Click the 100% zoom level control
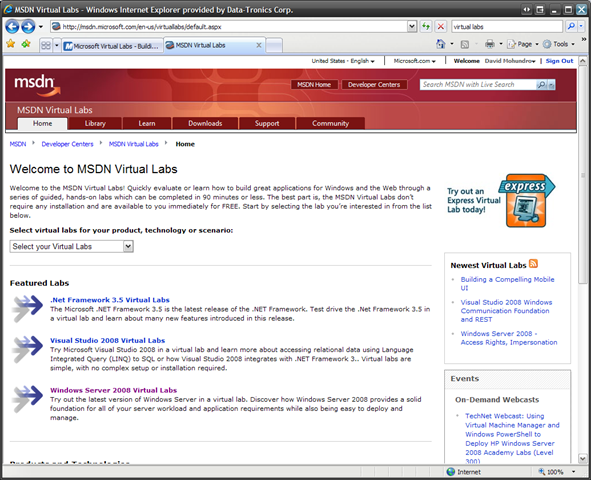 tap(551, 472)
